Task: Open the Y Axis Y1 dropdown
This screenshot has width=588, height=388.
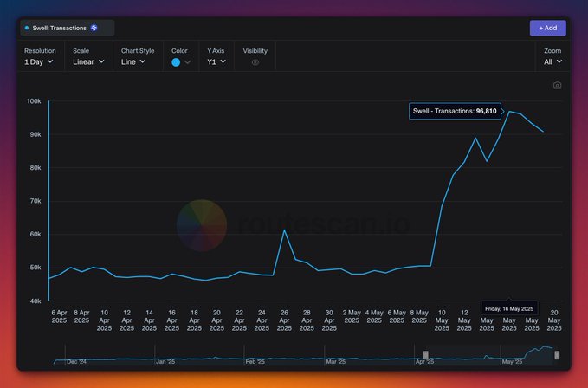Action: (216, 62)
